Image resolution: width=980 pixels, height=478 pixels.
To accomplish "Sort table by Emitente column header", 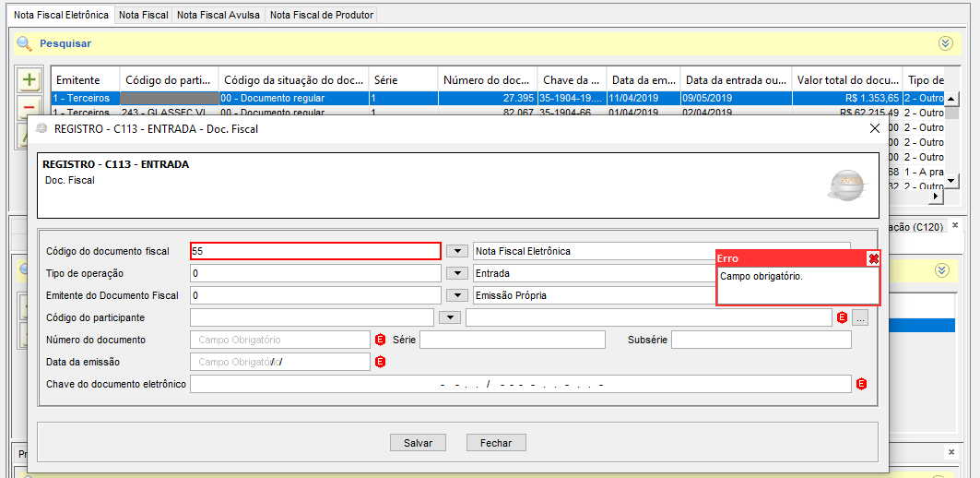I will pos(77,80).
